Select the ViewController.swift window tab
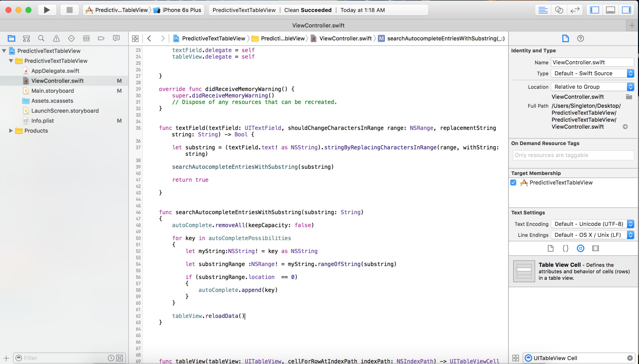This screenshot has width=639, height=364. (x=318, y=26)
